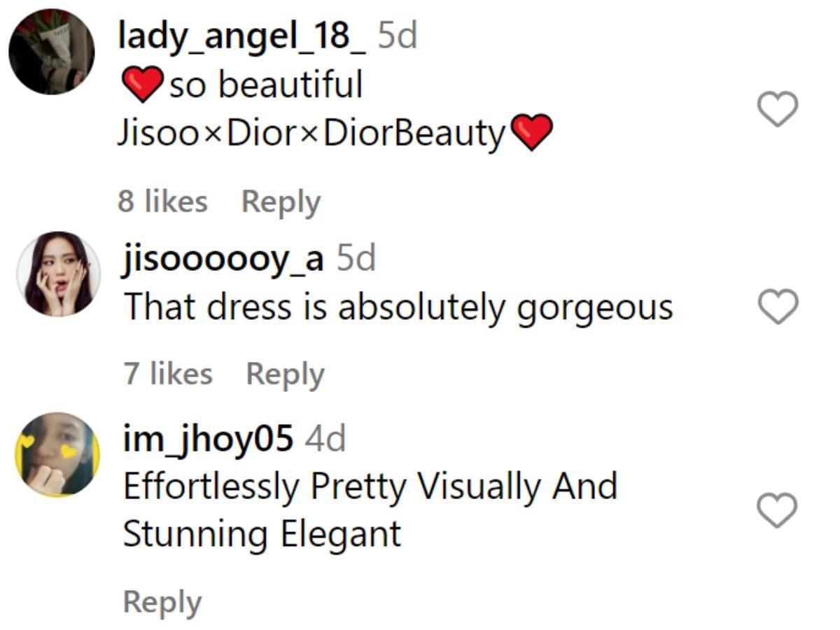Visit the lady_angel_18_ username link

click(241, 36)
